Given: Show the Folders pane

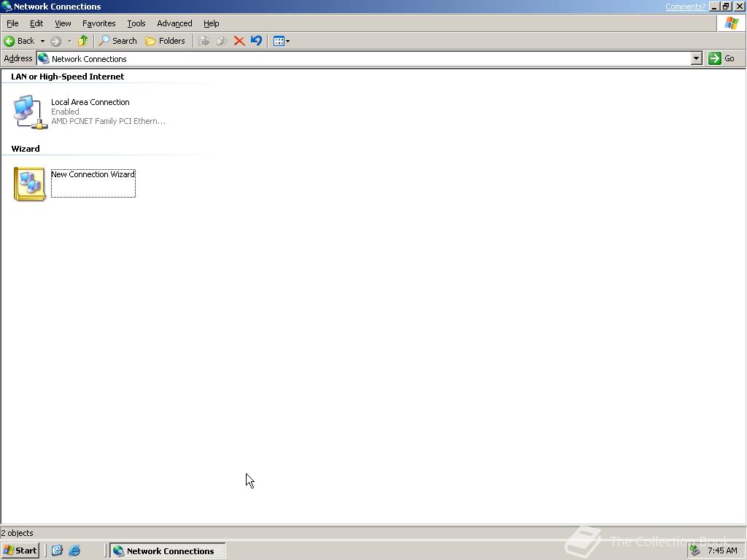Looking at the screenshot, I should tap(165, 41).
